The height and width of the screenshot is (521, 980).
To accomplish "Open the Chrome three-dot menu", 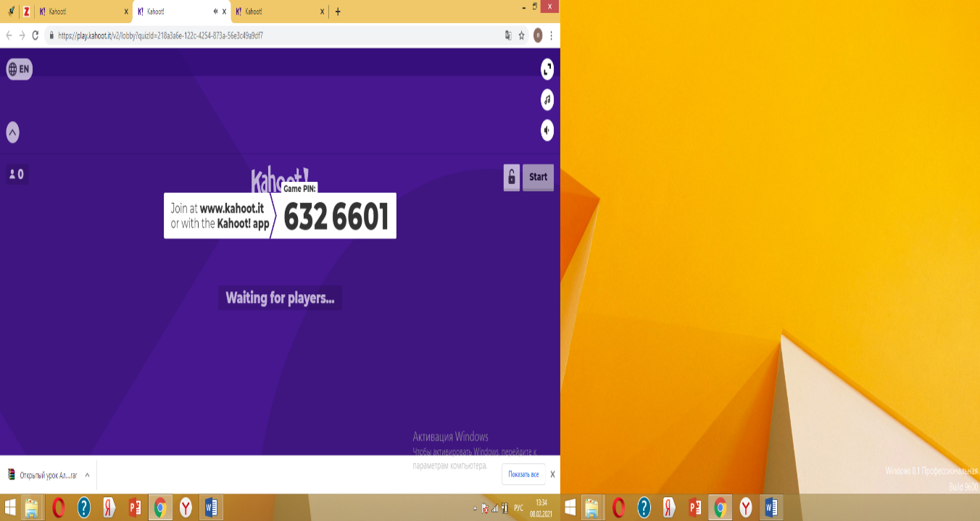I will click(x=552, y=35).
